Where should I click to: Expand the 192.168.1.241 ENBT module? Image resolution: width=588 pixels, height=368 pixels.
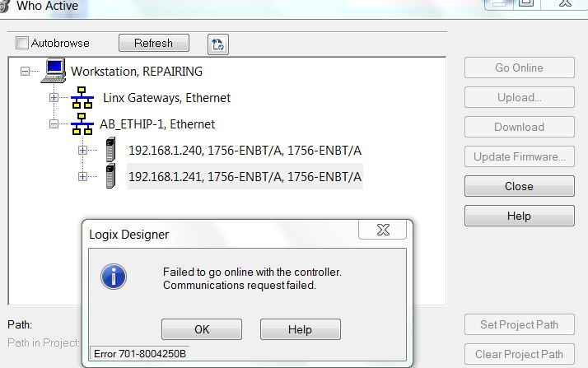click(82, 176)
